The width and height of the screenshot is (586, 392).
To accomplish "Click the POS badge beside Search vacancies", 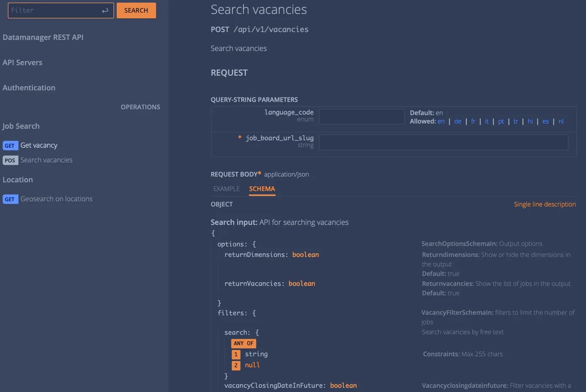I will pos(10,160).
